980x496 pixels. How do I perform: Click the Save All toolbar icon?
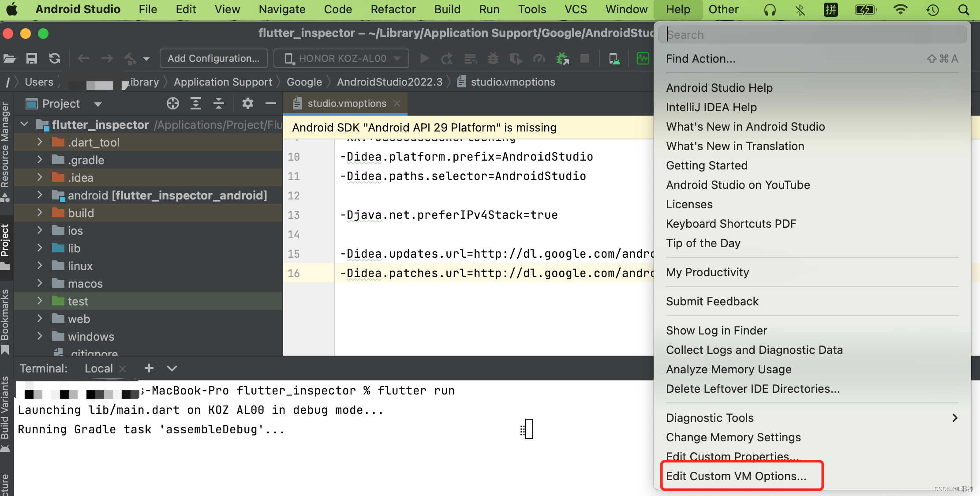pos(32,58)
